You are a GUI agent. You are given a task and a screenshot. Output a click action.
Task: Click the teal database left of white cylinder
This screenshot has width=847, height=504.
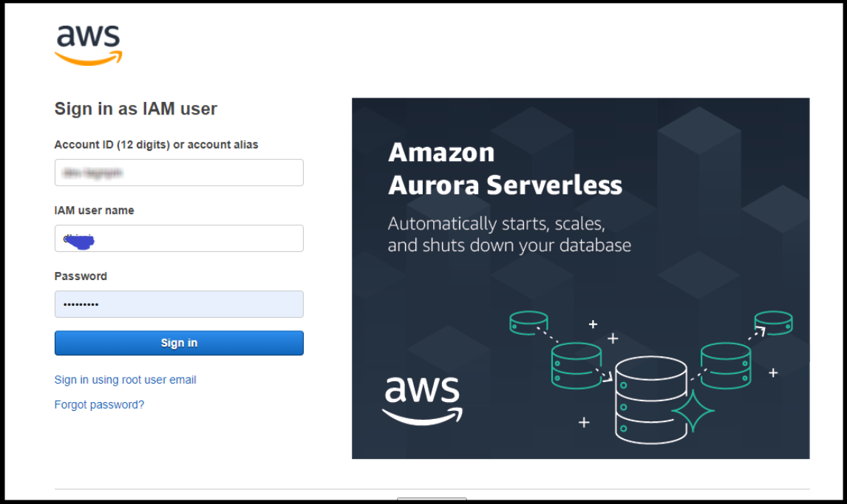(x=576, y=366)
